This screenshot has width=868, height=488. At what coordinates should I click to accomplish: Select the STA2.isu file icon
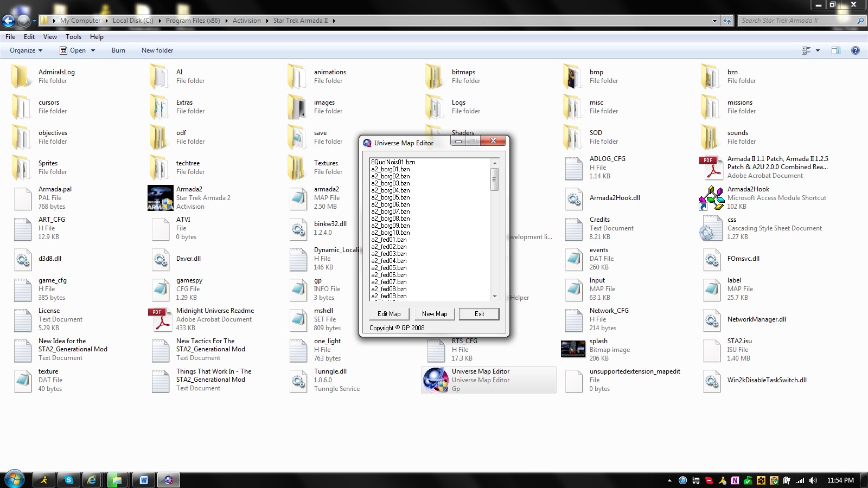click(712, 350)
